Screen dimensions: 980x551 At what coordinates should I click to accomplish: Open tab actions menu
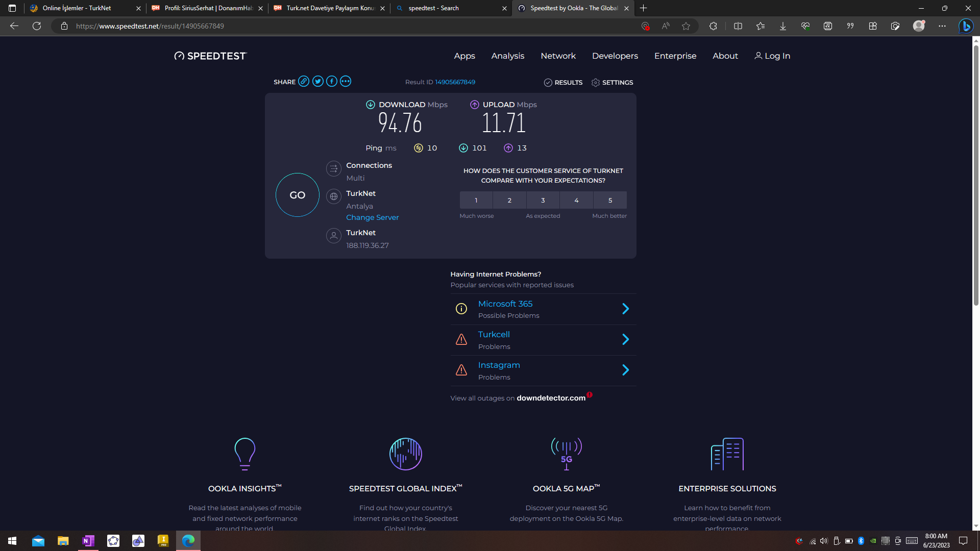click(x=12, y=8)
